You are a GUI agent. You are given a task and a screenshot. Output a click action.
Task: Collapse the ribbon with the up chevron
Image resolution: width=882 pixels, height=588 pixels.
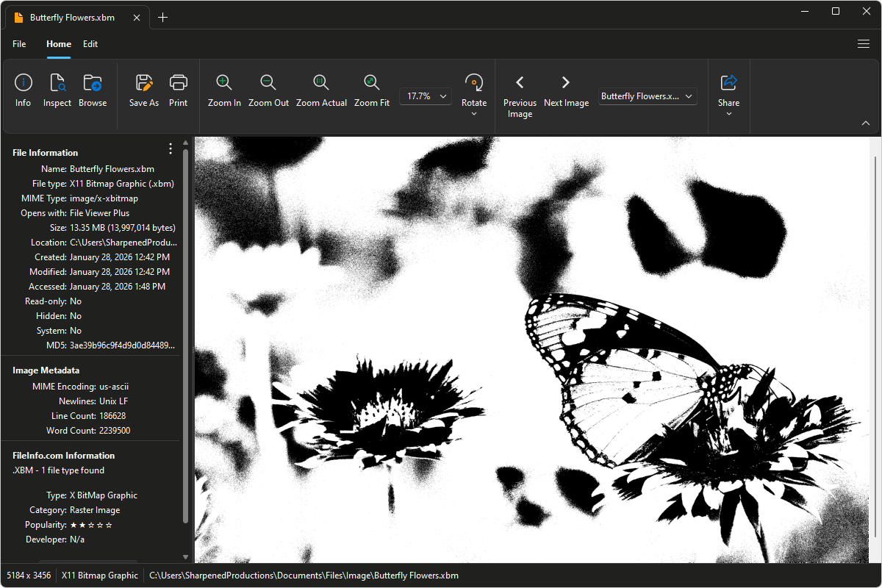866,123
